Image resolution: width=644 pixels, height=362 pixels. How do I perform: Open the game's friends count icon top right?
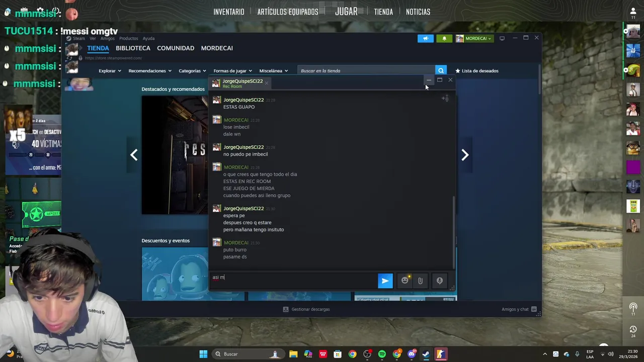633,13
